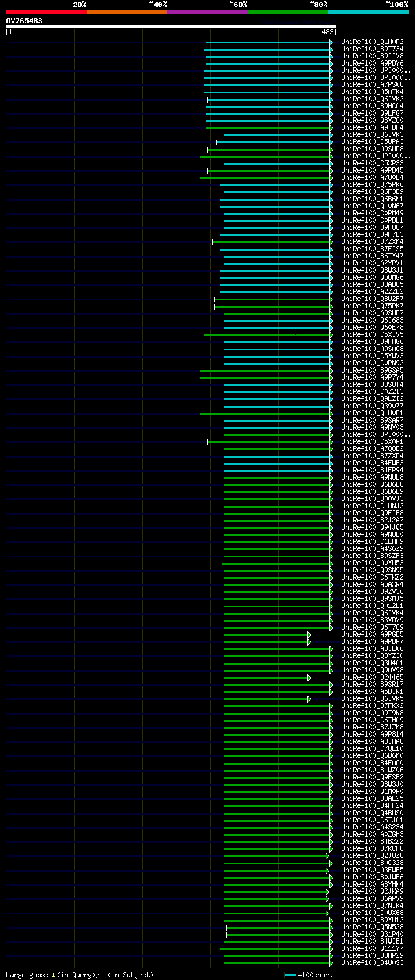Select the UniRef100_A9T9N8 label
The width and height of the screenshot is (415, 980).
pyautogui.click(x=372, y=713)
